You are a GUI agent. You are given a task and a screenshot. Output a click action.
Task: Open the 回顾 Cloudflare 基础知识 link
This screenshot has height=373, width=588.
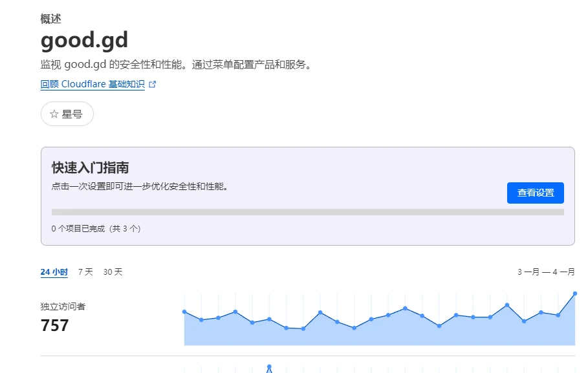(x=93, y=84)
